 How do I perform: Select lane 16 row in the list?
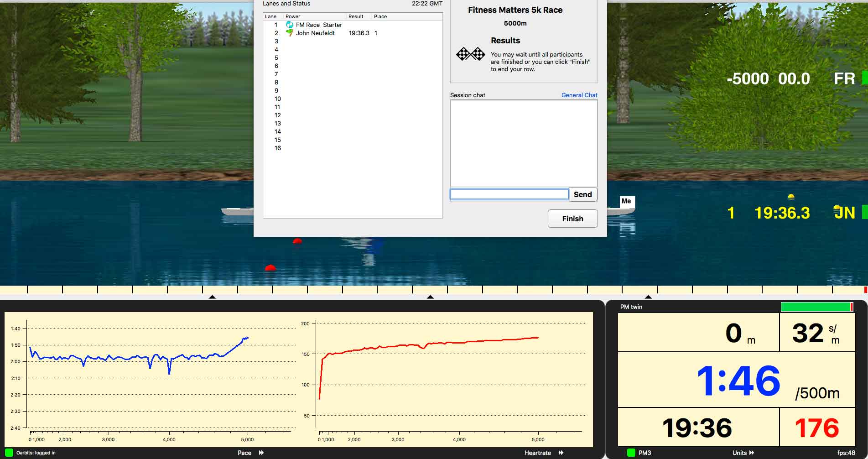pos(353,148)
